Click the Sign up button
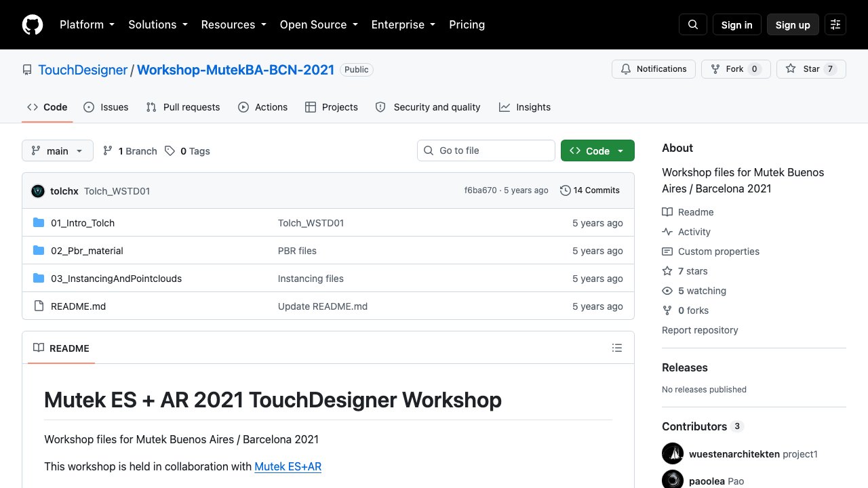Image resolution: width=868 pixels, height=488 pixels. pos(793,24)
